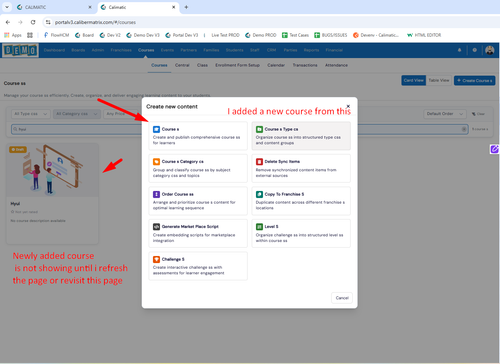Open the Calendar sub-tab
Screen dimensions: 500x364
pyautogui.click(x=276, y=65)
